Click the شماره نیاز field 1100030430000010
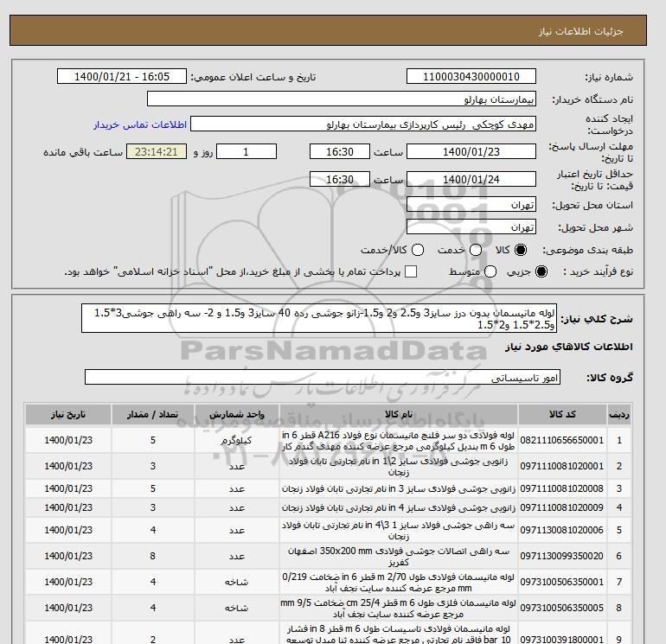666x644 pixels. click(x=471, y=76)
